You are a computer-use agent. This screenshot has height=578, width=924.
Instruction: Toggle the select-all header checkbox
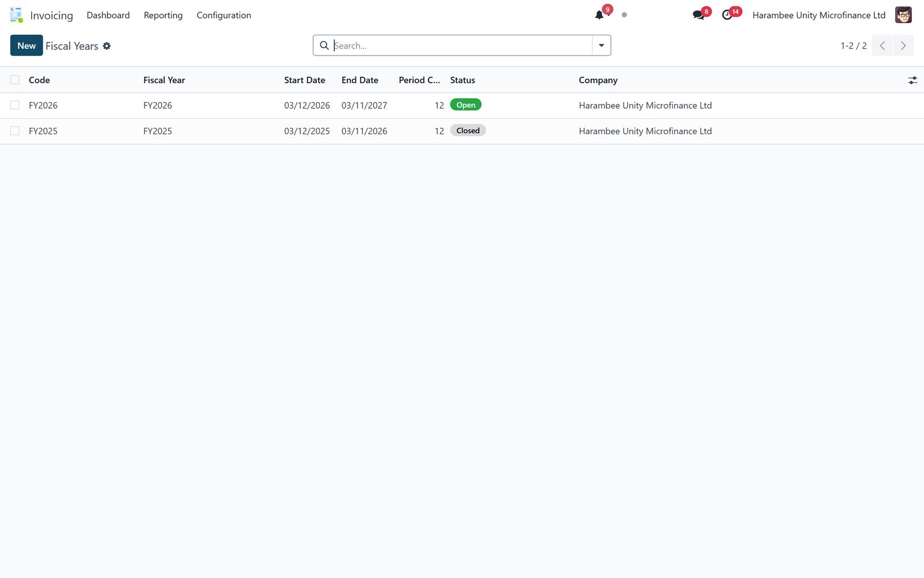(15, 80)
